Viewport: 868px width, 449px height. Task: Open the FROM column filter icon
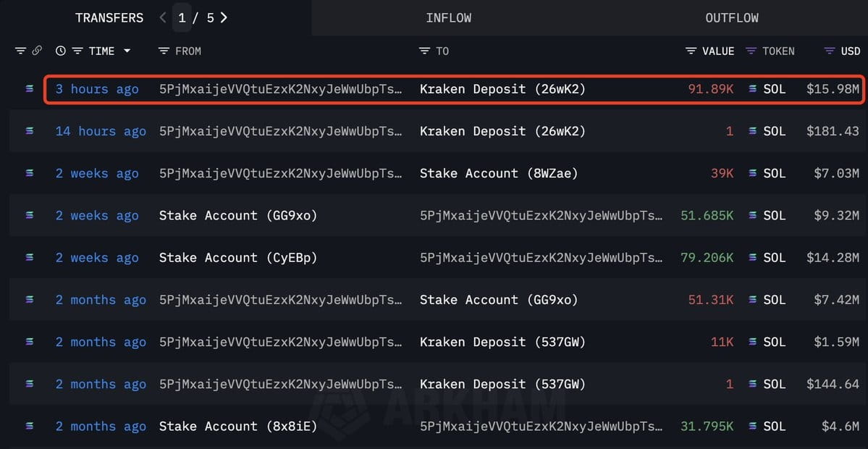[164, 51]
